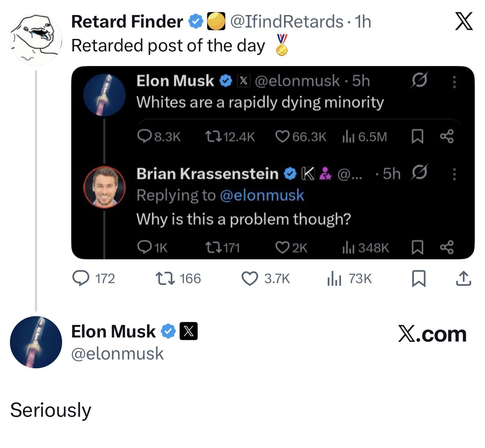View analytics showing 73K views

pyautogui.click(x=334, y=279)
